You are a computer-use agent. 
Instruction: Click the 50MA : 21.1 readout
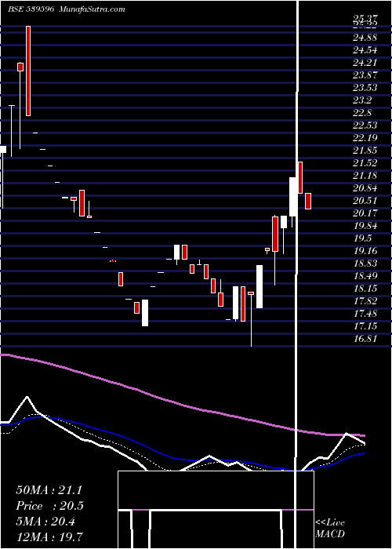(49, 490)
